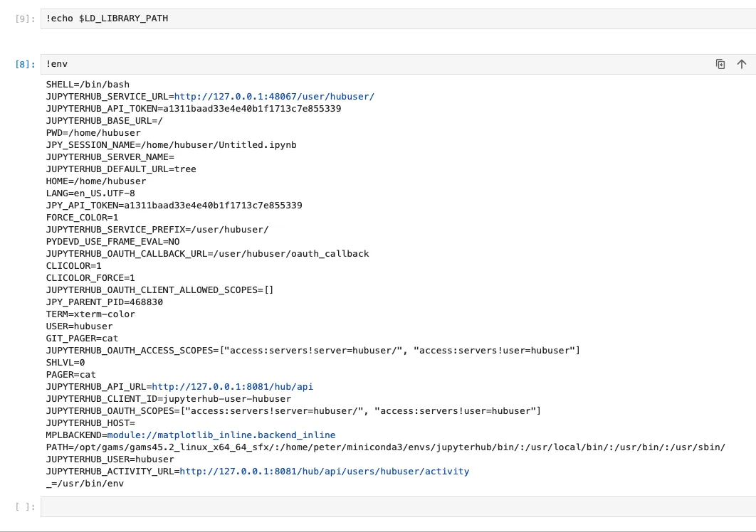Click the TERM=xterm-color output line

(90, 314)
